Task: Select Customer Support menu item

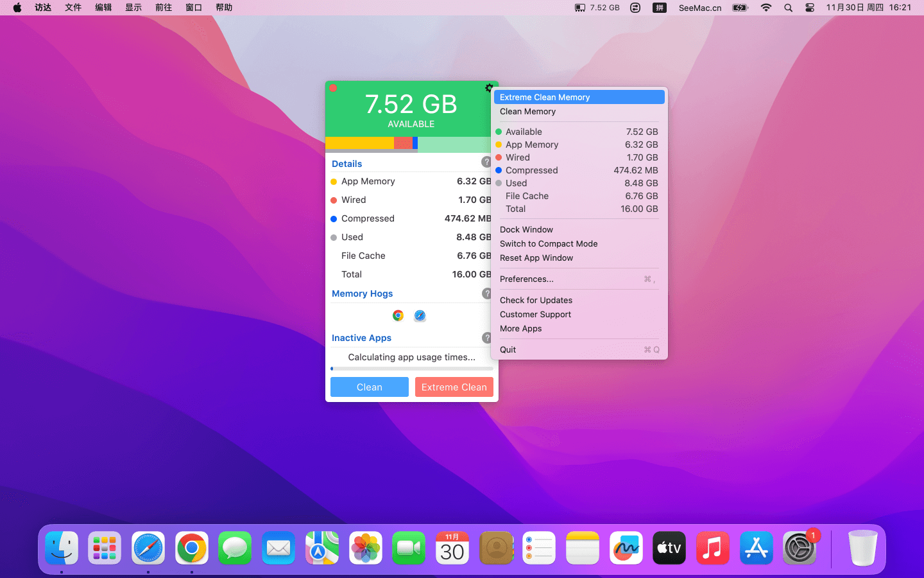Action: click(x=579, y=314)
